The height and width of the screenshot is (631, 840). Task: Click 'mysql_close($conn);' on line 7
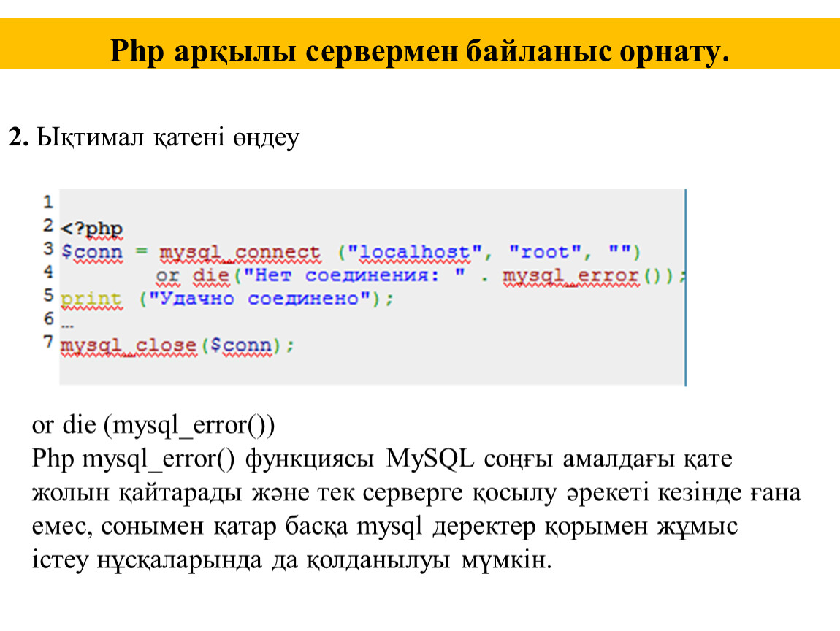[x=177, y=345]
